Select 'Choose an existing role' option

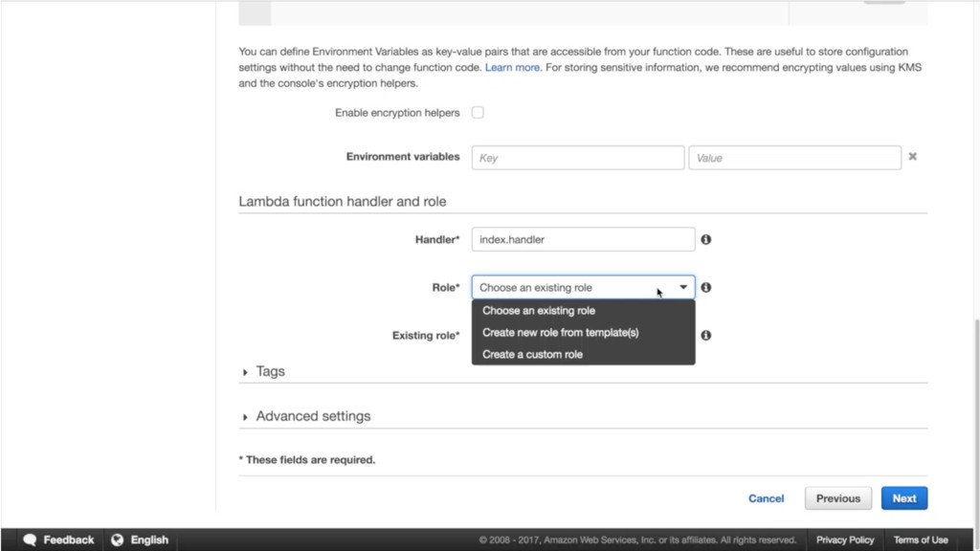click(x=539, y=311)
